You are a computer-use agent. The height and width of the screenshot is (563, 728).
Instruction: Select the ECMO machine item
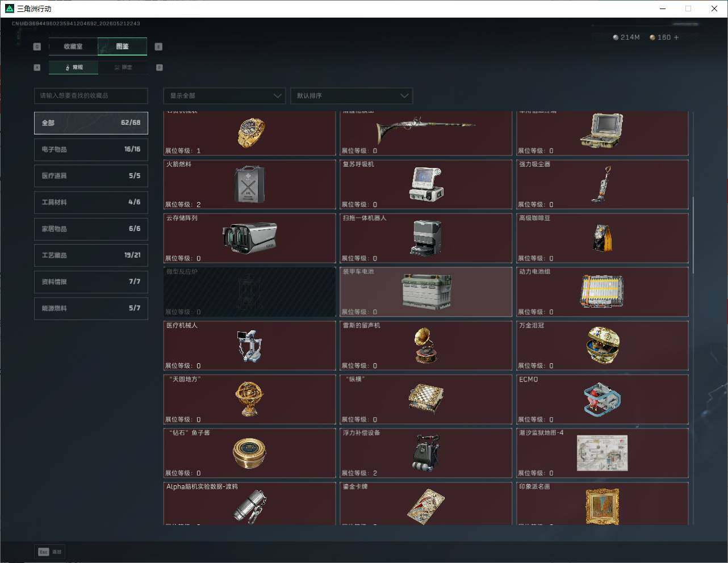click(603, 400)
